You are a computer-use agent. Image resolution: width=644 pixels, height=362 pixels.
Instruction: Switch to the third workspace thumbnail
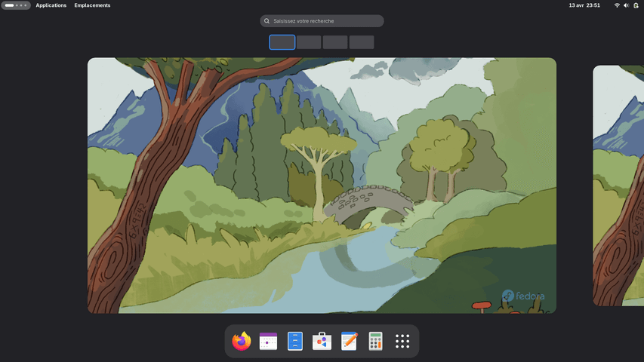(x=335, y=42)
